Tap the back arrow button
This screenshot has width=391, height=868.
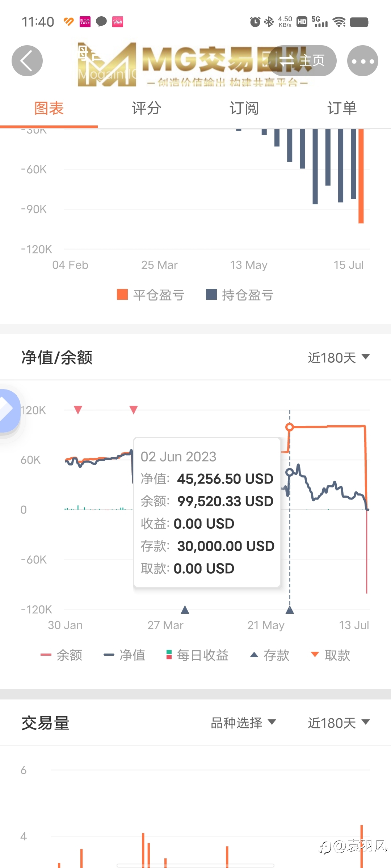tap(27, 60)
